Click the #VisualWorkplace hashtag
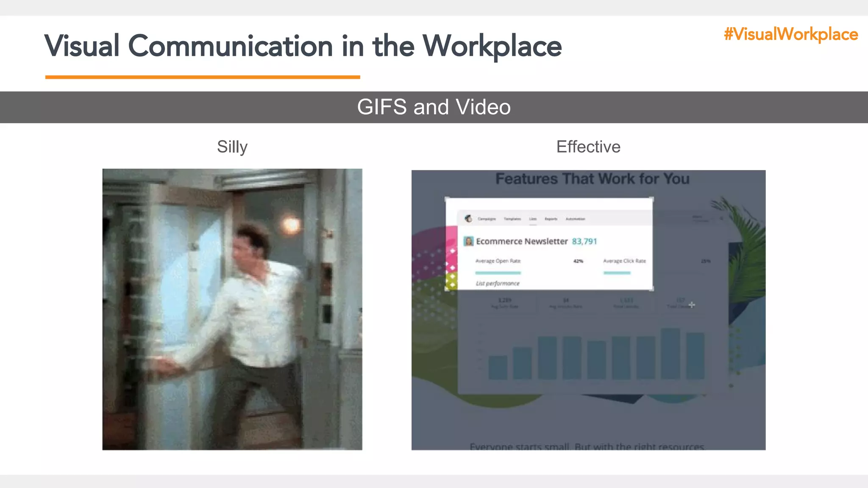 point(791,34)
